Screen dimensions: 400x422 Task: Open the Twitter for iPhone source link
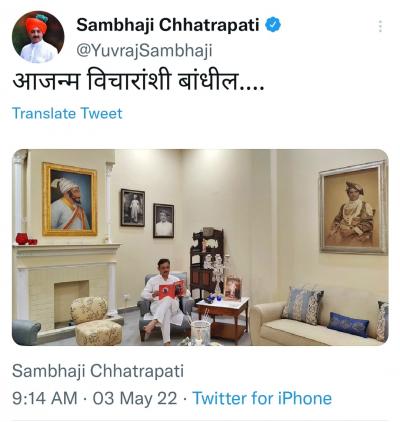click(262, 398)
